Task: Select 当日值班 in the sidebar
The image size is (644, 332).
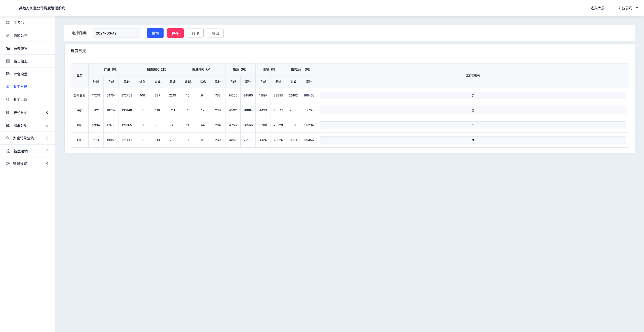Action: pos(28,61)
